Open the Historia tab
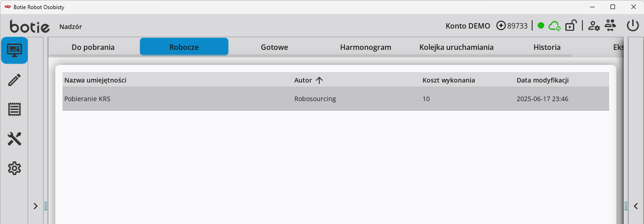Screen dimensions: 644x224 pos(547,47)
